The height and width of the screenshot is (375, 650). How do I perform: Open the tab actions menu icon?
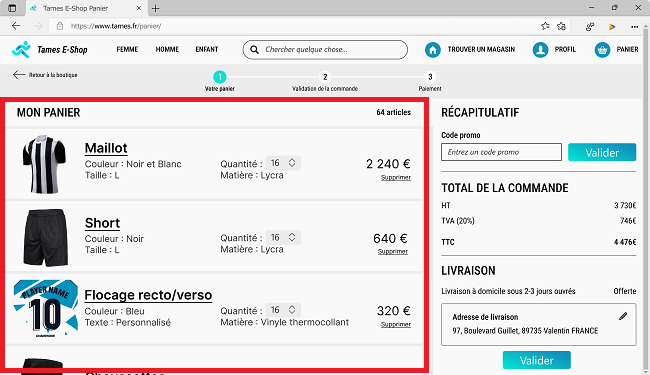pos(12,8)
